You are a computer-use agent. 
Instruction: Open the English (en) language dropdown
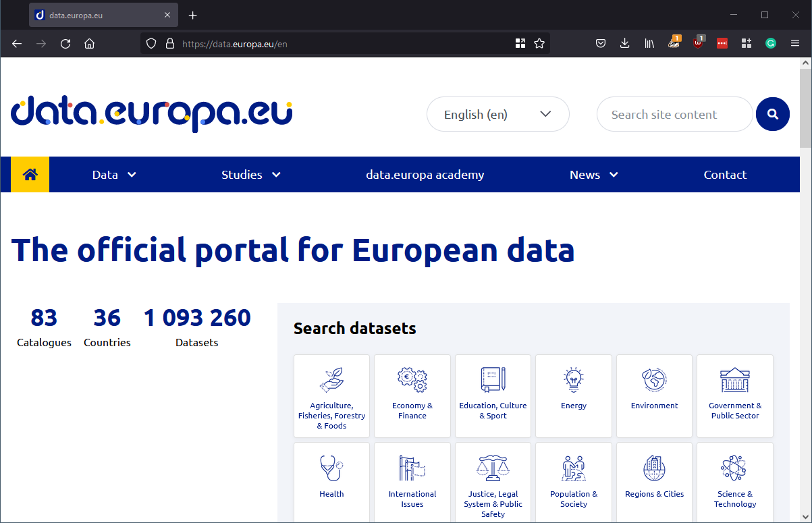pos(497,114)
